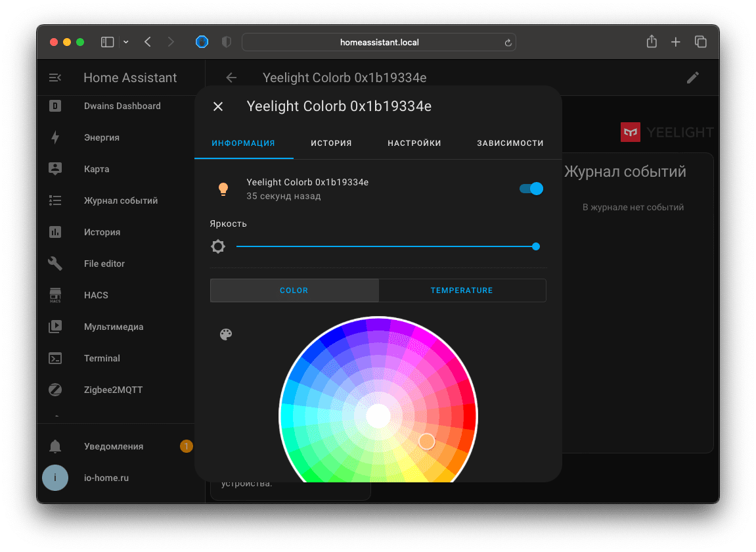Expand the Safari sidebar dropdown chevron

126,42
